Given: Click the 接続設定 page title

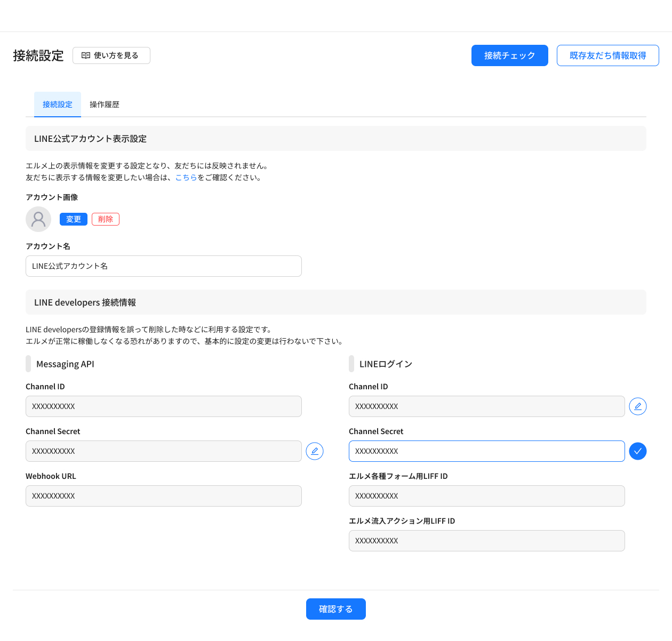Looking at the screenshot, I should tap(38, 55).
